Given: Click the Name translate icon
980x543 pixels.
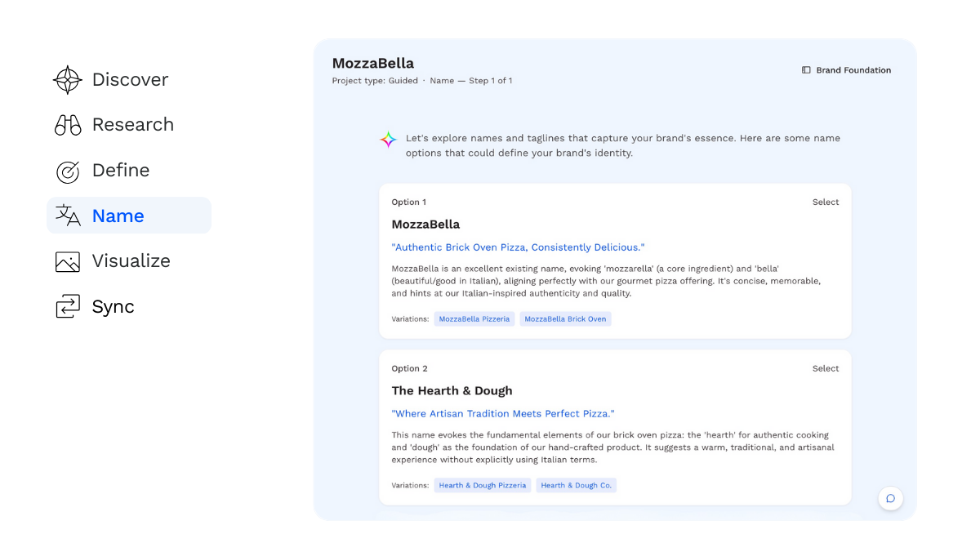Looking at the screenshot, I should tap(68, 216).
